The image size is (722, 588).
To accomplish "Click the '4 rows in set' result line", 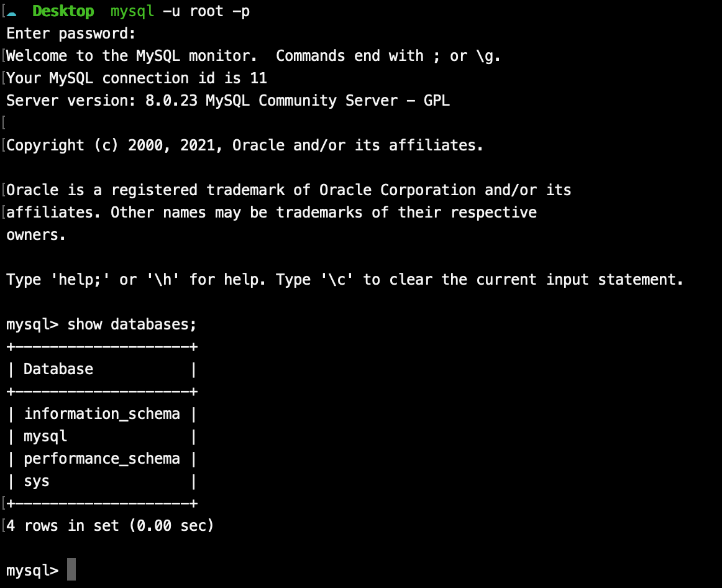I will pos(110,526).
